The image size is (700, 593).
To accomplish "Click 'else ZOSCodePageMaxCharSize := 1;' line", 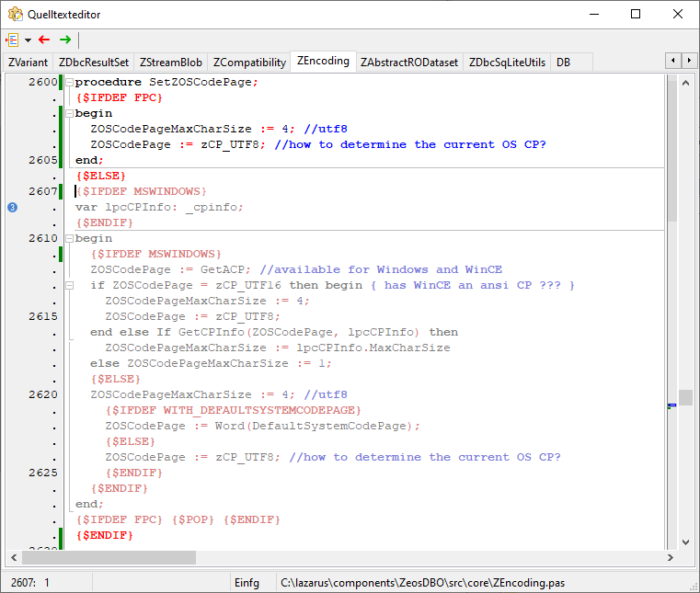I will click(x=211, y=363).
